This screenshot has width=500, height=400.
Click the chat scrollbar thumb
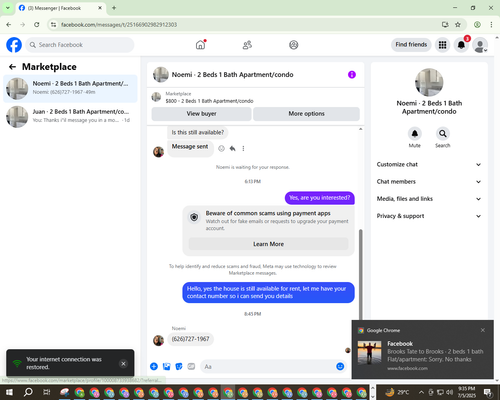(x=360, y=275)
